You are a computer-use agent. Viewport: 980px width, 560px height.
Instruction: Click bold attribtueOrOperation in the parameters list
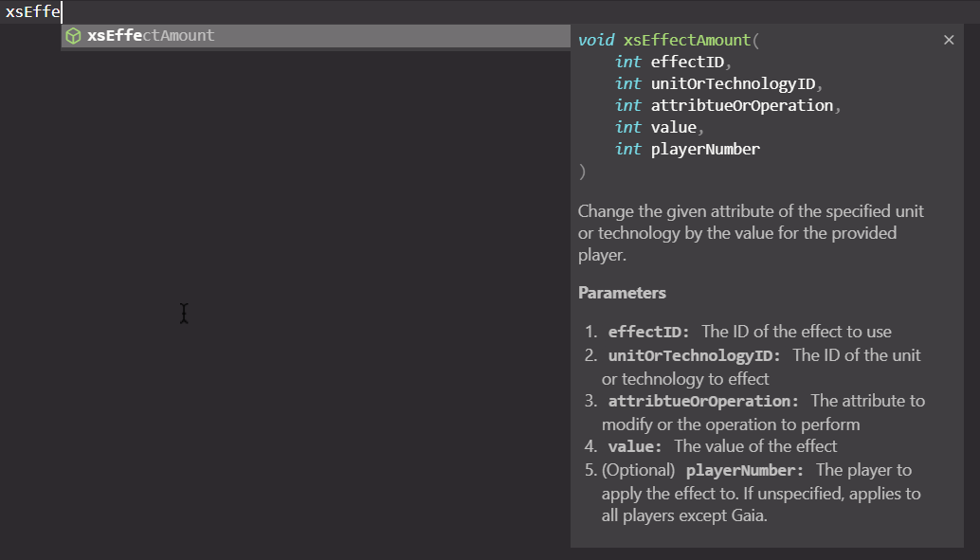point(703,402)
